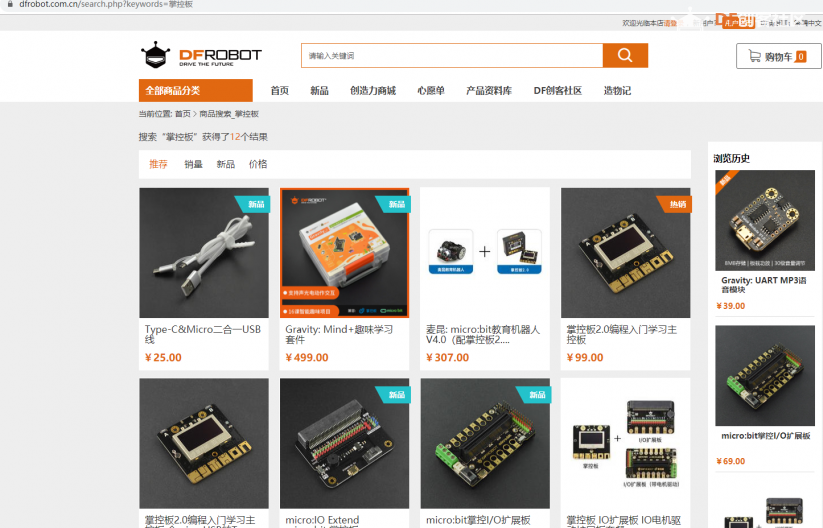Open 全部商品分类 category menu
This screenshot has height=528, width=823.
196,90
